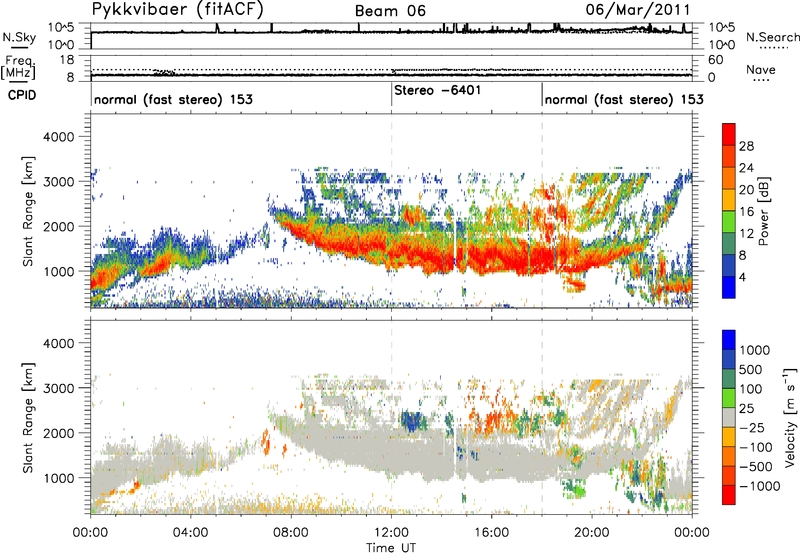Click the 4000 range tick in power panel
The image size is (800, 554).
(x=58, y=137)
